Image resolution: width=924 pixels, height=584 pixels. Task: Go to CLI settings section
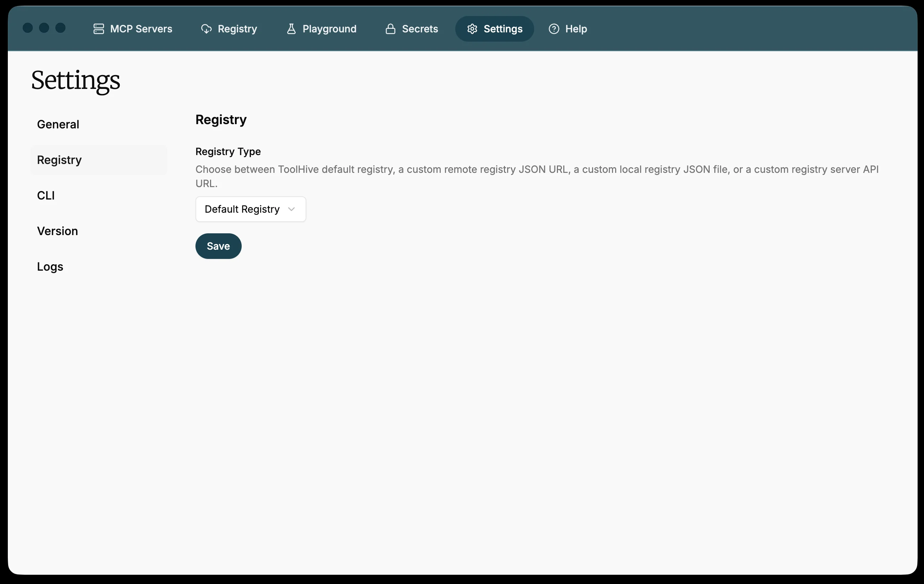[45, 195]
